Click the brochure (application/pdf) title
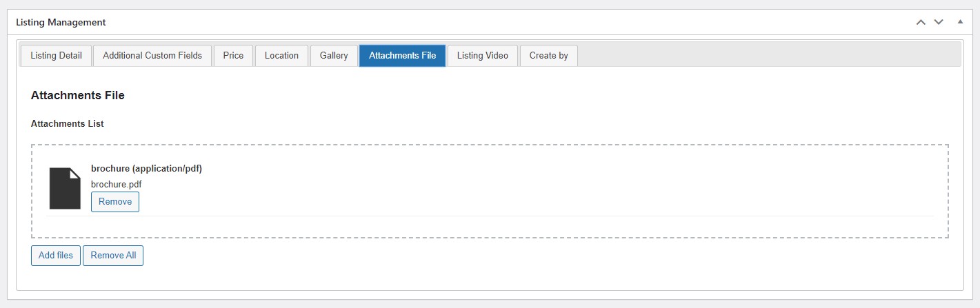This screenshot has height=308, width=980. click(146, 168)
